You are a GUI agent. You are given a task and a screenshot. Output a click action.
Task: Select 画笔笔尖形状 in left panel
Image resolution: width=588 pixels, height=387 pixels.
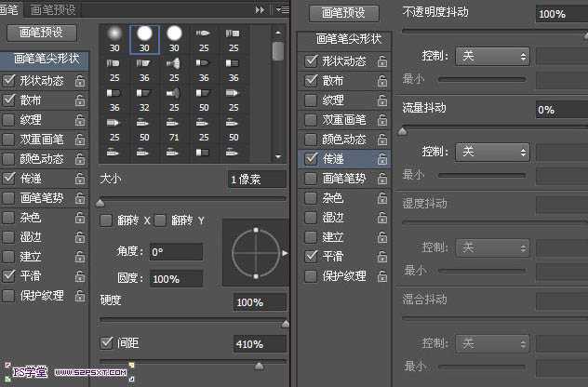pyautogui.click(x=47, y=59)
